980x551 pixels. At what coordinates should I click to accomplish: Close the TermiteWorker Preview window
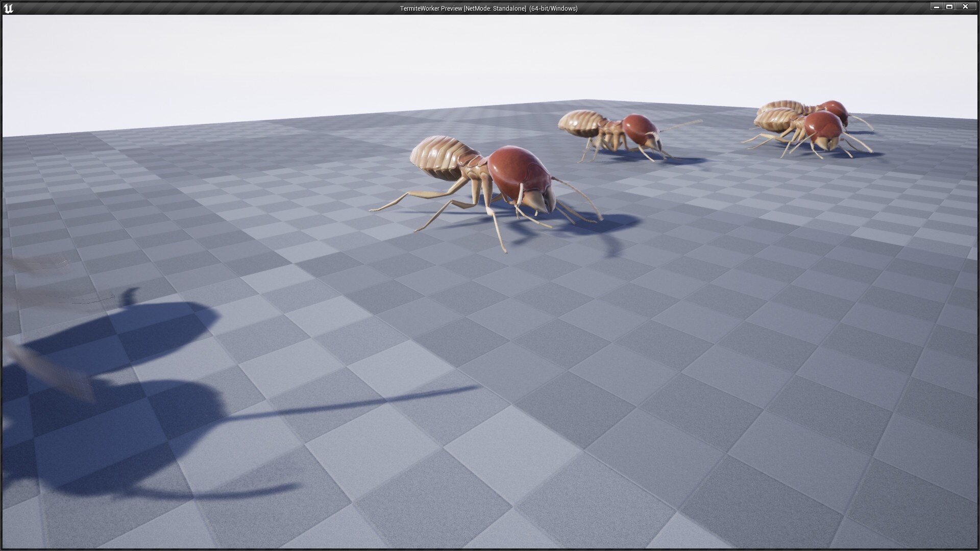(965, 7)
